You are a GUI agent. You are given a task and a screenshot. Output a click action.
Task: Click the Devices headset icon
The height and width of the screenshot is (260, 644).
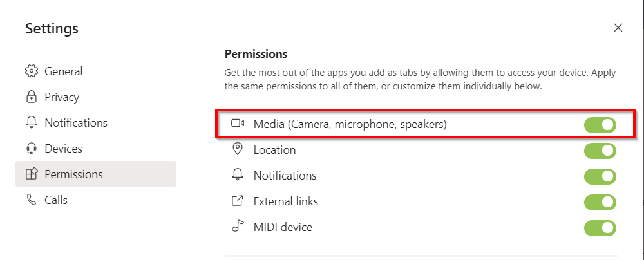[31, 149]
